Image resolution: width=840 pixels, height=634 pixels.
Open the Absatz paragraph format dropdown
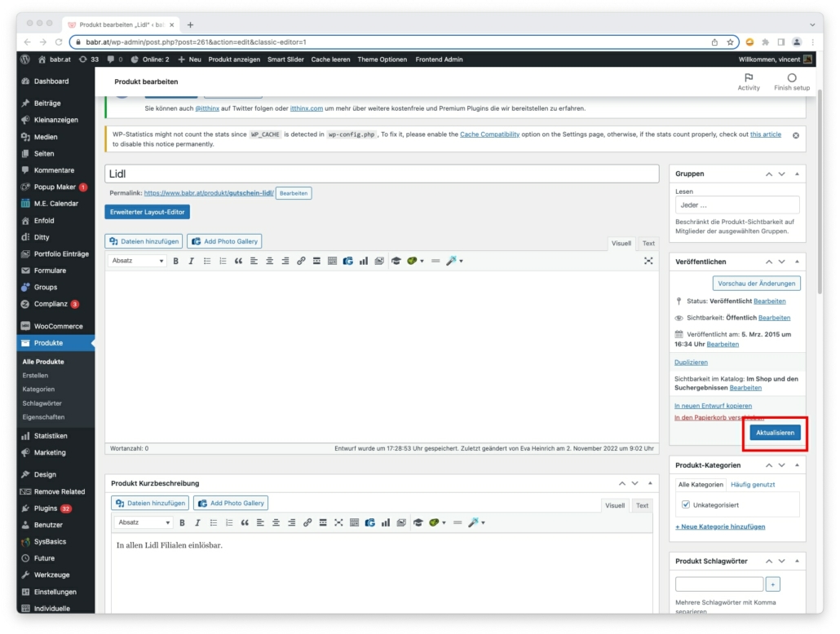click(x=137, y=261)
